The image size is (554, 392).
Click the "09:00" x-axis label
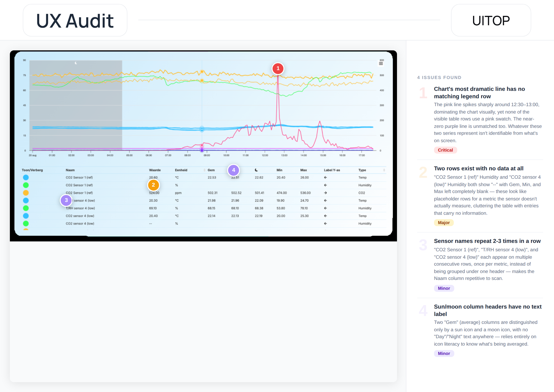pyautogui.click(x=207, y=155)
